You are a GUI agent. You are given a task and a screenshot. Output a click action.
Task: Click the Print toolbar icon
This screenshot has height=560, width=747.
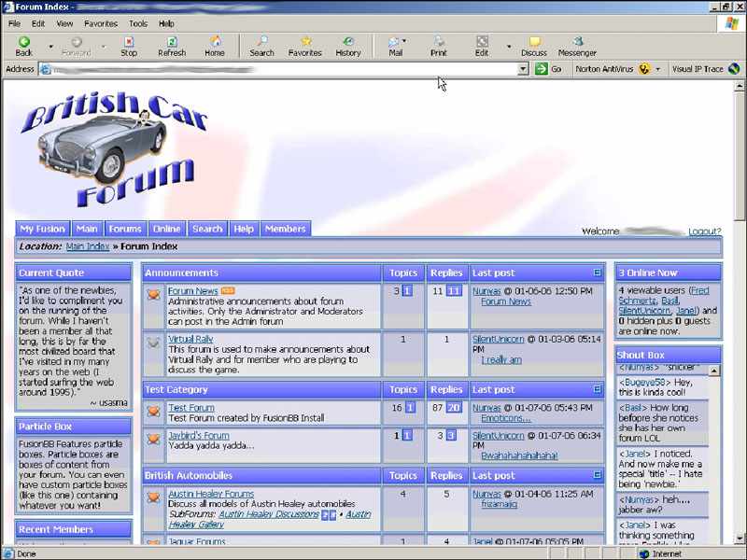pyautogui.click(x=438, y=46)
